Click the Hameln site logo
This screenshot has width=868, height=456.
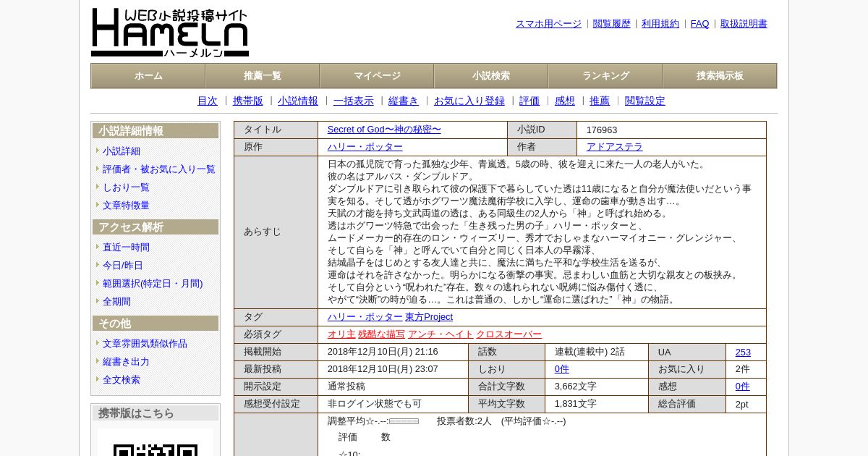[170, 33]
